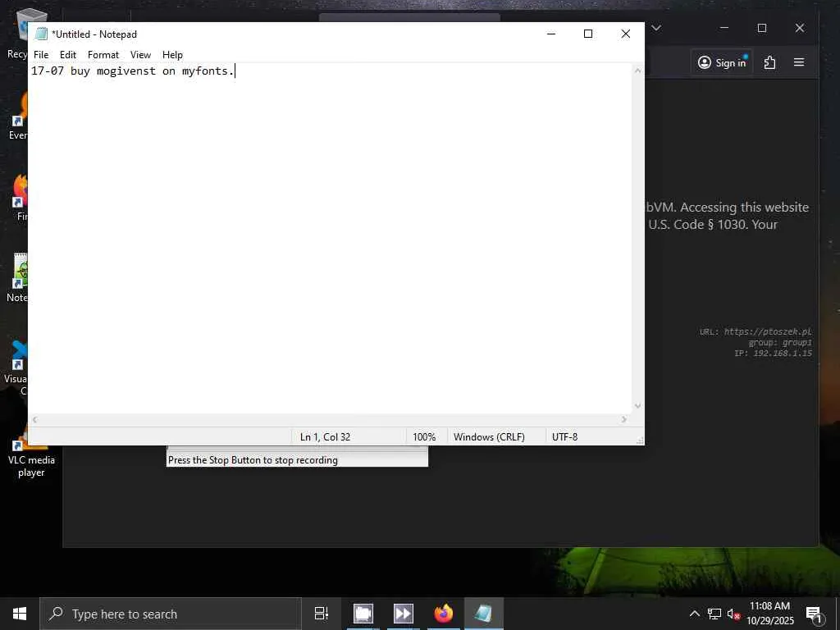Select the Notepad++ desktop shortcut
The width and height of the screenshot is (840, 630).
(17, 279)
